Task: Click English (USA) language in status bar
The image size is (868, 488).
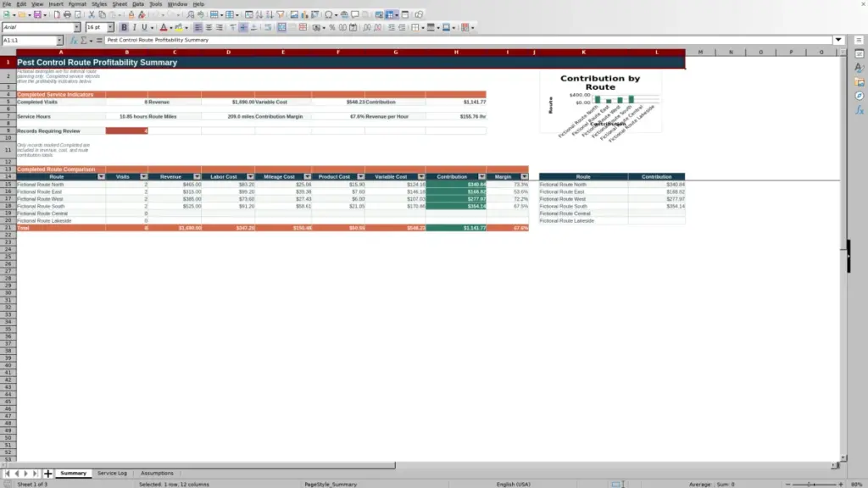Action: pos(513,484)
